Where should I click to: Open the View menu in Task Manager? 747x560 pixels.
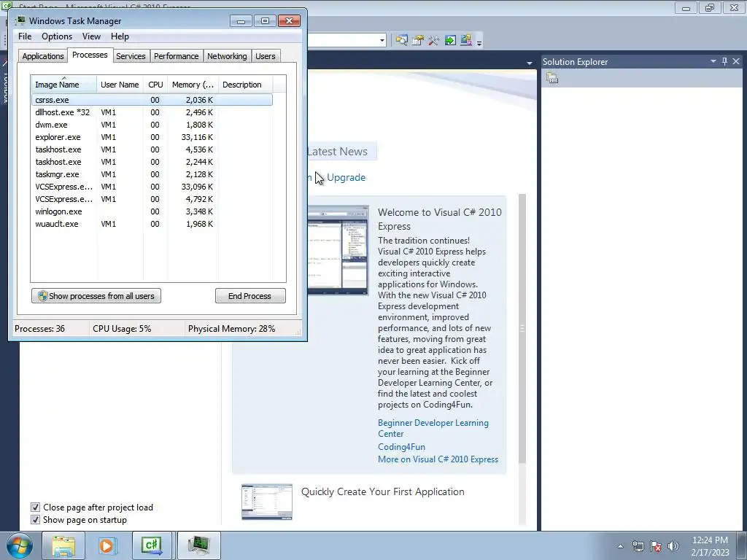point(91,36)
